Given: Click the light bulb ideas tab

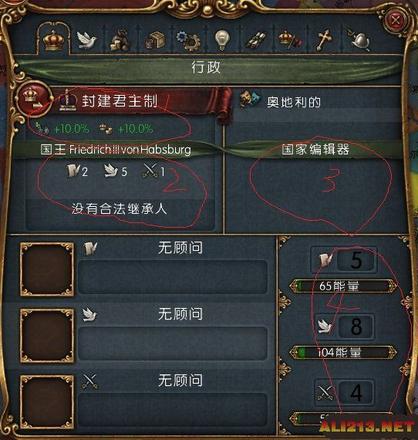Looking at the screenshot, I should (222, 40).
